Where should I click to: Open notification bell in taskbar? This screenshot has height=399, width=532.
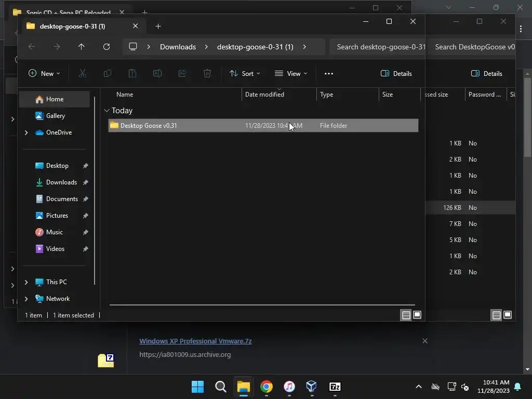pyautogui.click(x=518, y=387)
